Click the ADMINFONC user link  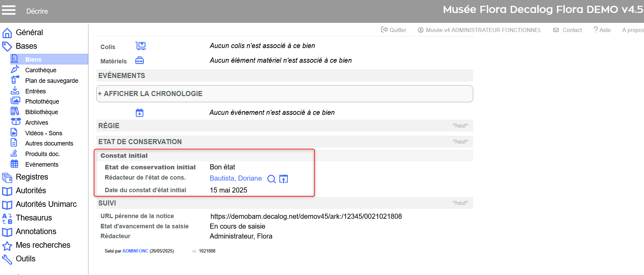click(135, 251)
